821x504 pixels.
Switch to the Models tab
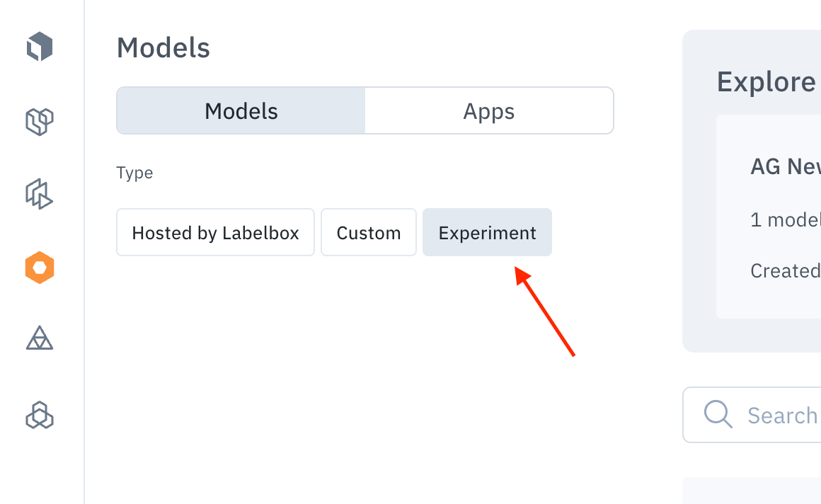pyautogui.click(x=241, y=110)
